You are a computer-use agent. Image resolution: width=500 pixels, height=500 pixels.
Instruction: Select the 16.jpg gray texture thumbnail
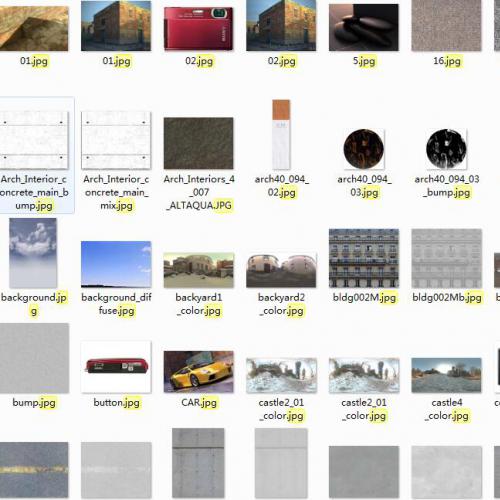tap(446, 26)
